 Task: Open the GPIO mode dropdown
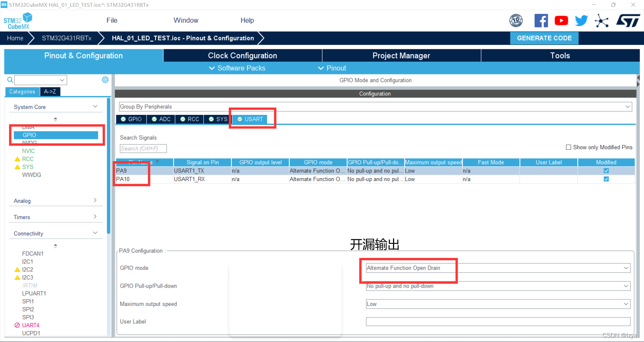click(x=498, y=268)
